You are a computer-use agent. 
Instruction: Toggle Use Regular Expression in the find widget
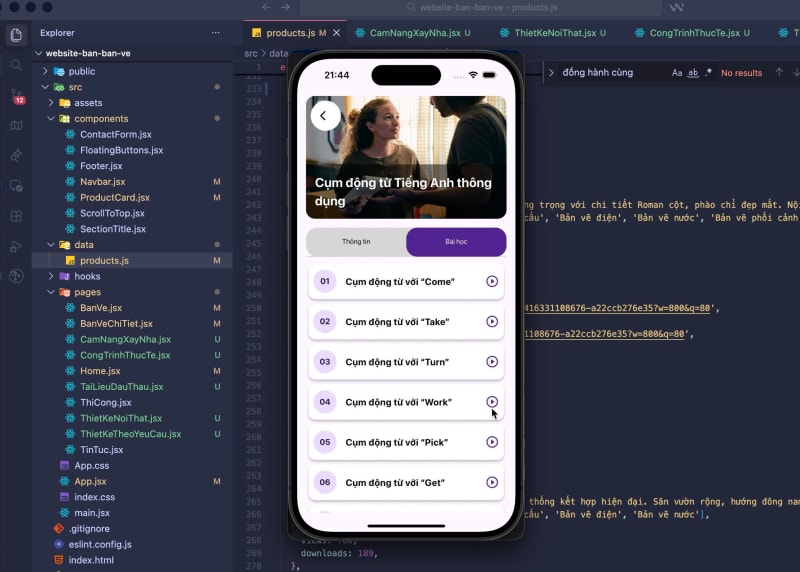pos(708,73)
